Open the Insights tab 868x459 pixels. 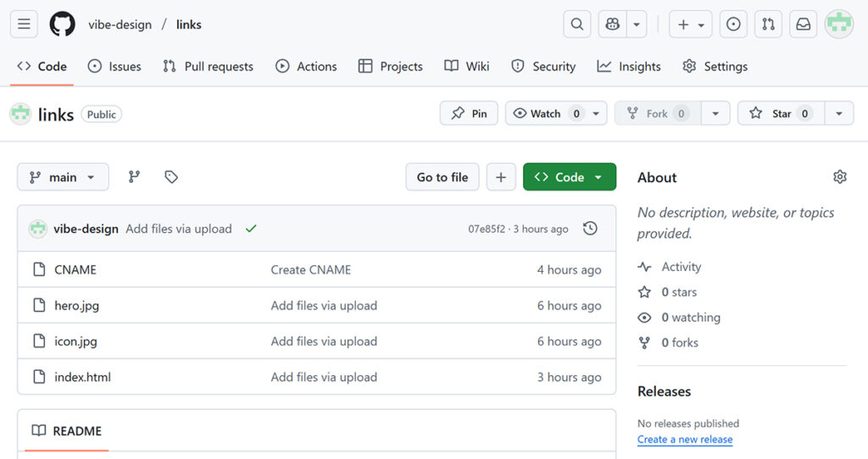629,66
